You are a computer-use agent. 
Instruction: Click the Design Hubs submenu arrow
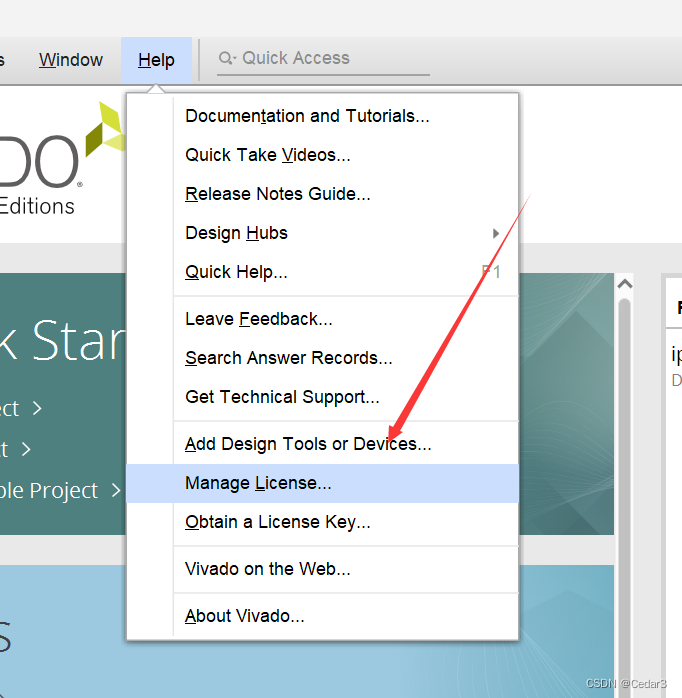pyautogui.click(x=495, y=233)
